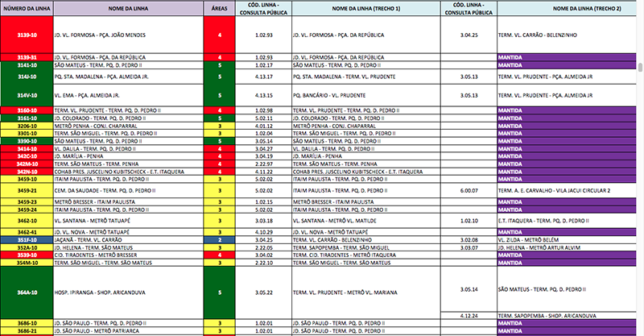The image size is (644, 336).
Task: Select cell PQ. STA. MADALENA - TERM. VL. PRUDENTE
Action: pos(366,77)
